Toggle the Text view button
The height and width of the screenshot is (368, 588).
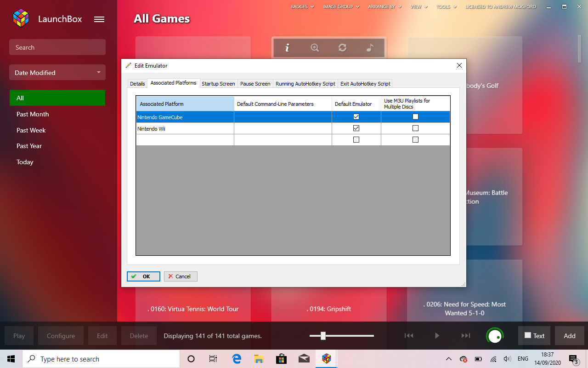tap(534, 336)
